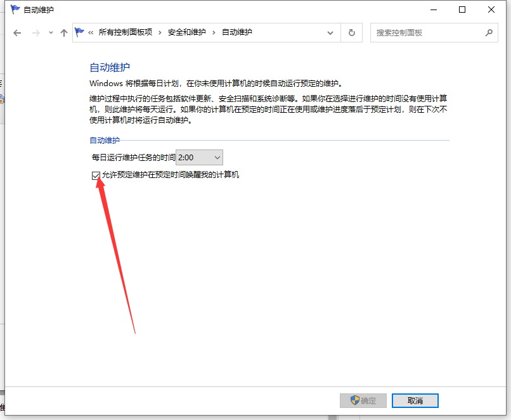
Task: Minimize the 自动维护 window
Action: tap(434, 10)
